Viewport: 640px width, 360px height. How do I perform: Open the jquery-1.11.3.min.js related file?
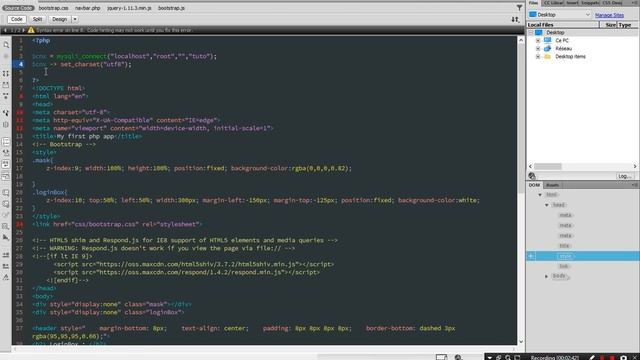[x=129, y=8]
